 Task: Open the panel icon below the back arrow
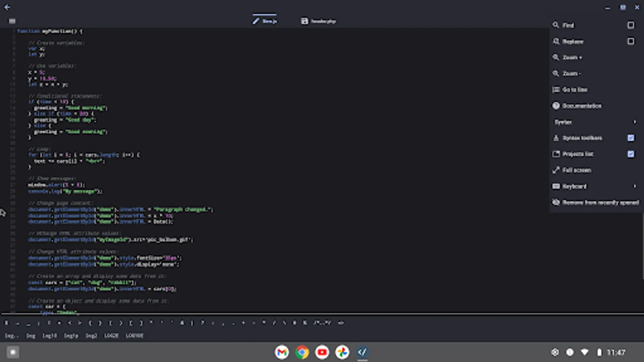click(12, 21)
